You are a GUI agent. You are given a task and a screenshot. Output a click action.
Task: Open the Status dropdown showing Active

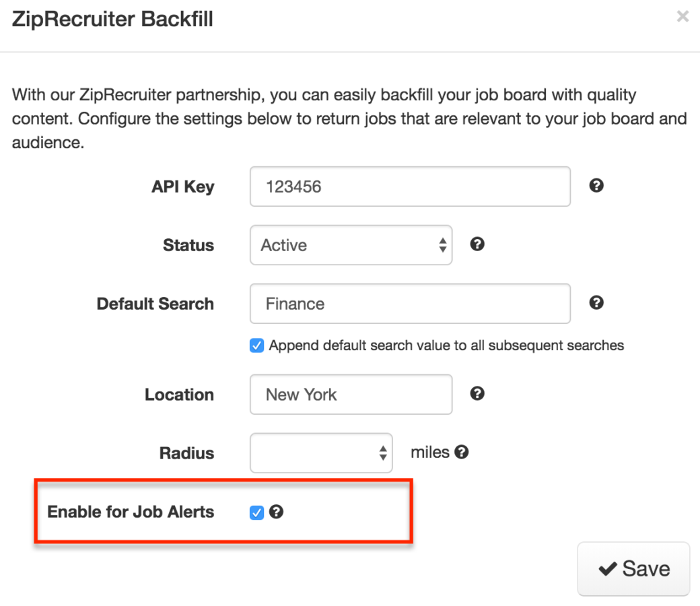click(x=350, y=245)
